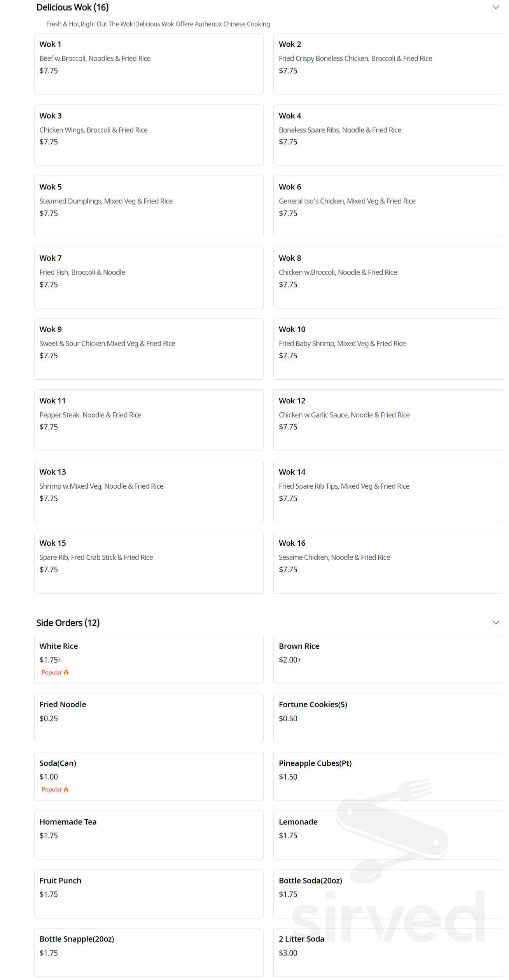Select Brown Rice side order
The width and height of the screenshot is (509, 980).
[x=388, y=659]
